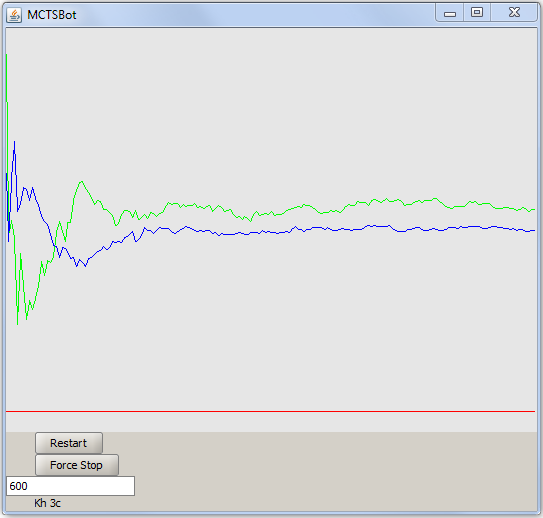Image resolution: width=543 pixels, height=518 pixels.
Task: Click the green line's lowest trough
Action: coord(17,323)
